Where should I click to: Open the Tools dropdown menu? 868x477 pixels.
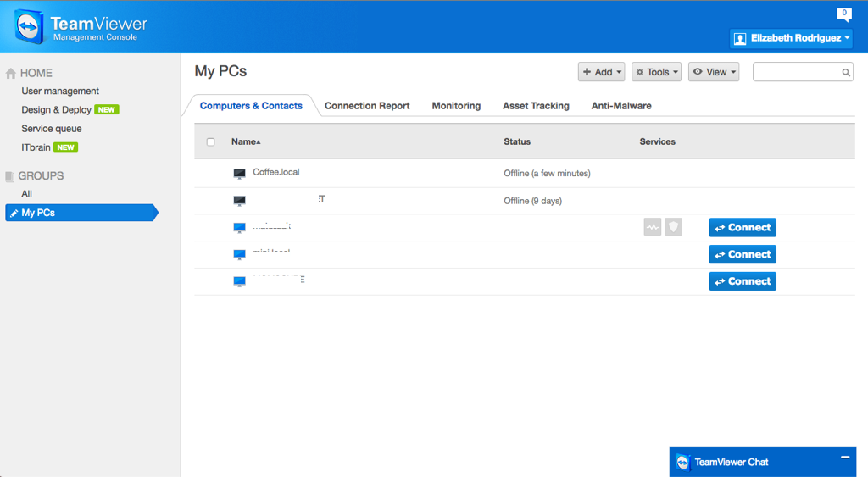tap(657, 72)
